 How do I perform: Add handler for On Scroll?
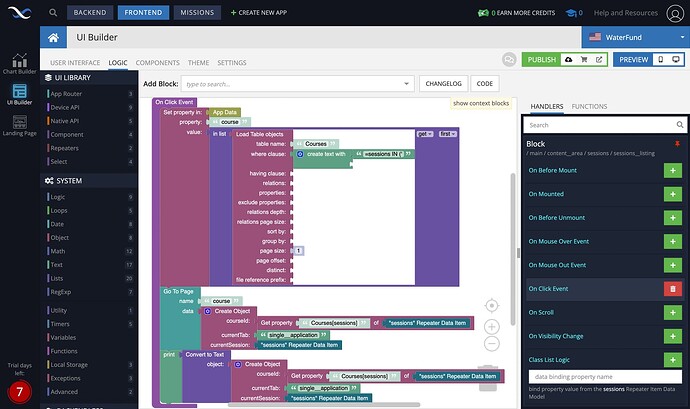pyautogui.click(x=673, y=313)
